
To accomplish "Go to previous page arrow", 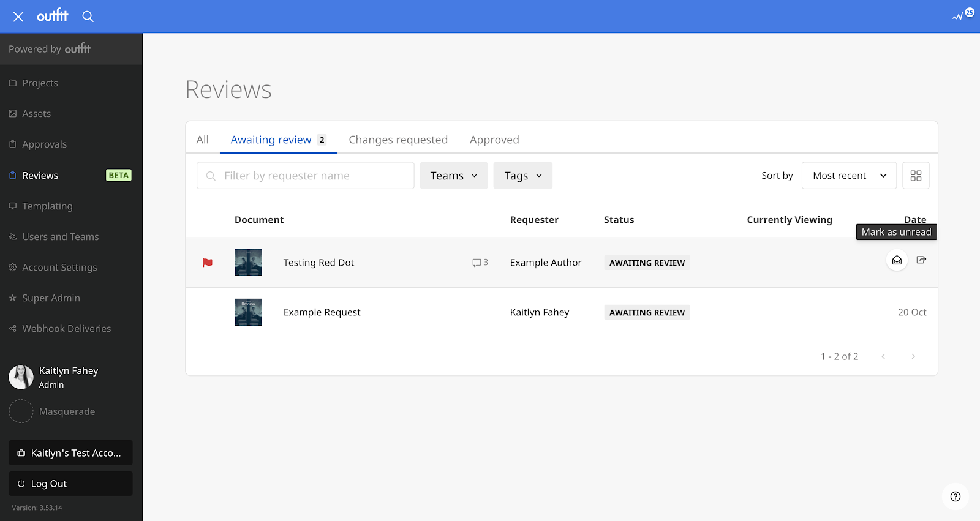I will pos(883,356).
